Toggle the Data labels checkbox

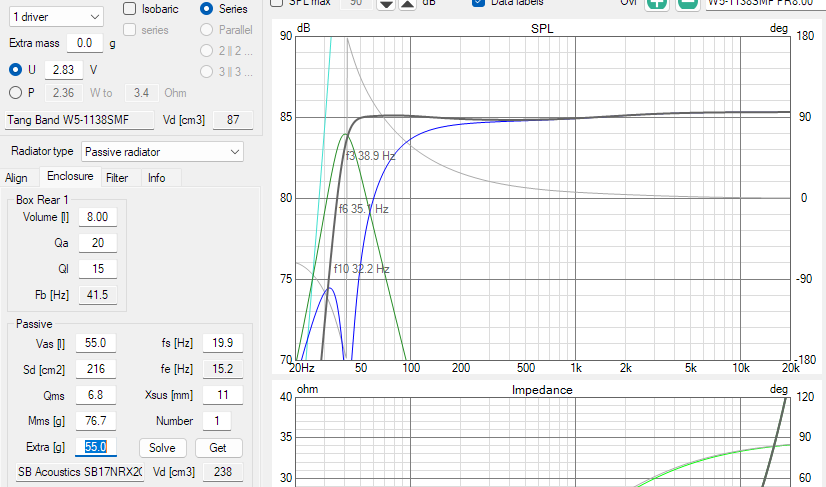(478, 3)
